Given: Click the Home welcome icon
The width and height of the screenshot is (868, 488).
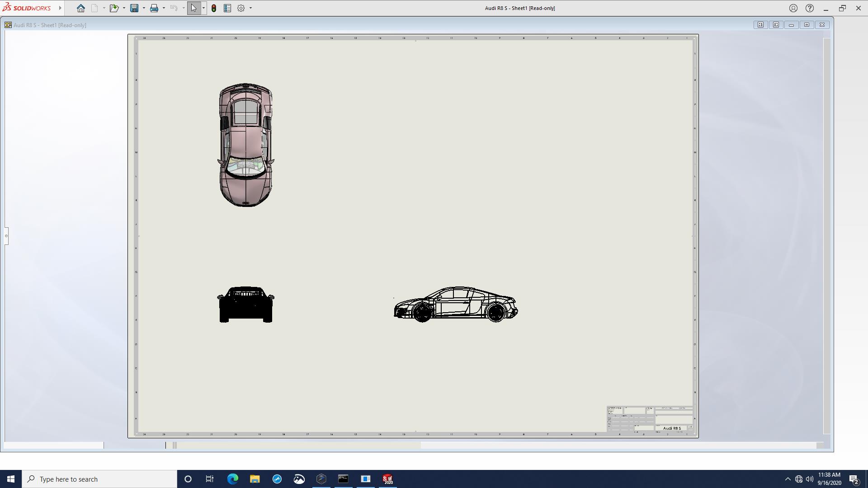Looking at the screenshot, I should (x=81, y=8).
